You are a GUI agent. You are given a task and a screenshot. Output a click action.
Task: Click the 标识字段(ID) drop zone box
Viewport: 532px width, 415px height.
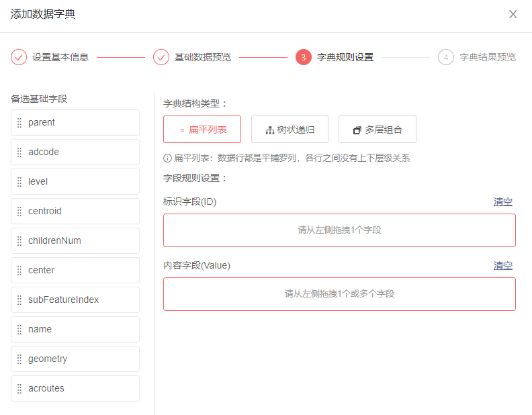pos(339,230)
